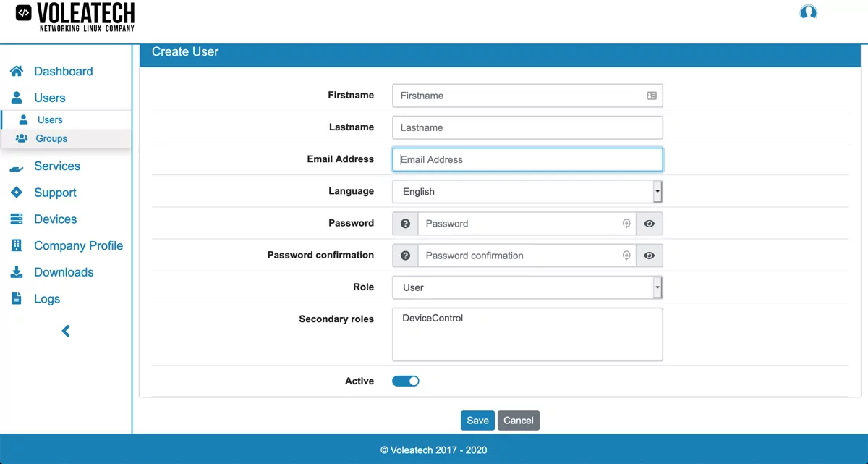Toggle the Active switch off
The height and width of the screenshot is (464, 868).
[x=405, y=380]
